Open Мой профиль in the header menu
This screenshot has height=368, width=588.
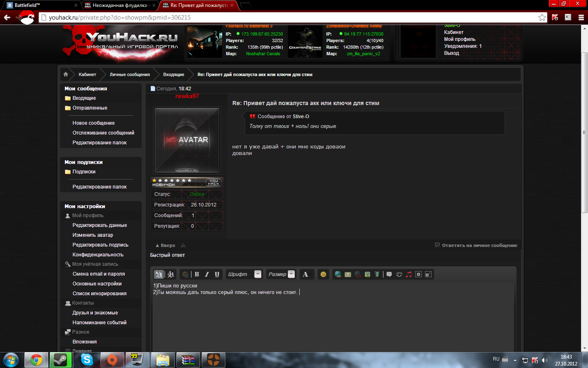pyautogui.click(x=460, y=39)
